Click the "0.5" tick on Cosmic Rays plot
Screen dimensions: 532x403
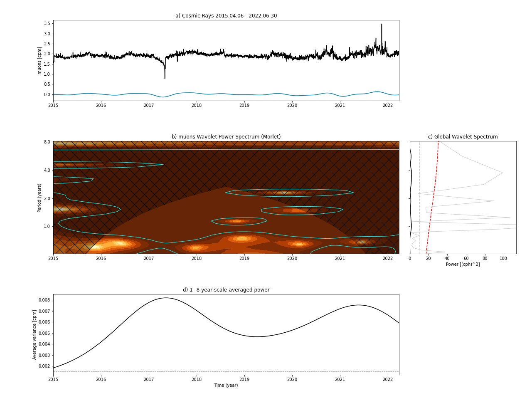(x=47, y=84)
